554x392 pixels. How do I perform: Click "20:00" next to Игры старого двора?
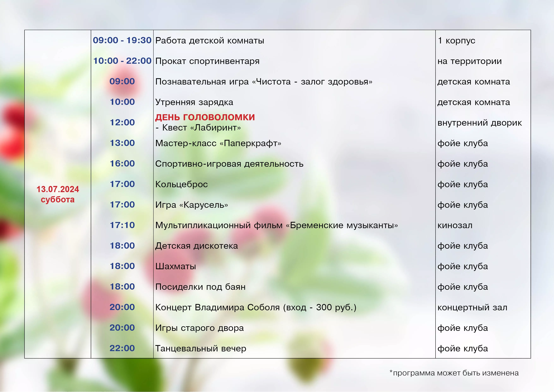122,328
